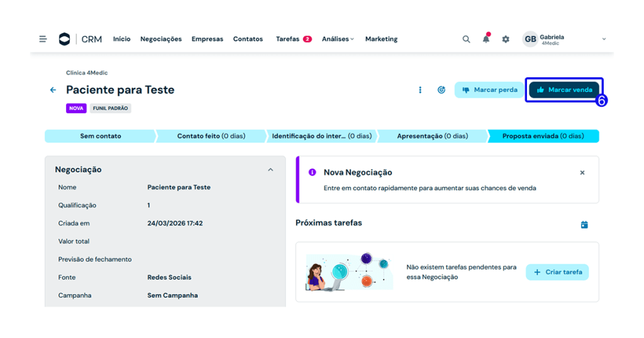Viewport: 644px width, 338px height.
Task: Open the notifications bell
Action: [x=486, y=39]
